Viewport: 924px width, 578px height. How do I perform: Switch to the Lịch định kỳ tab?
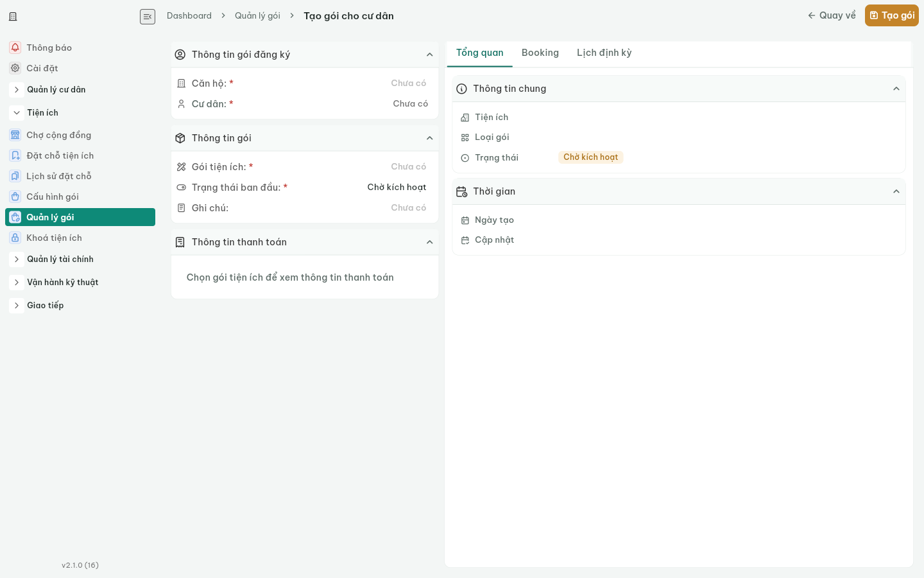pyautogui.click(x=604, y=53)
